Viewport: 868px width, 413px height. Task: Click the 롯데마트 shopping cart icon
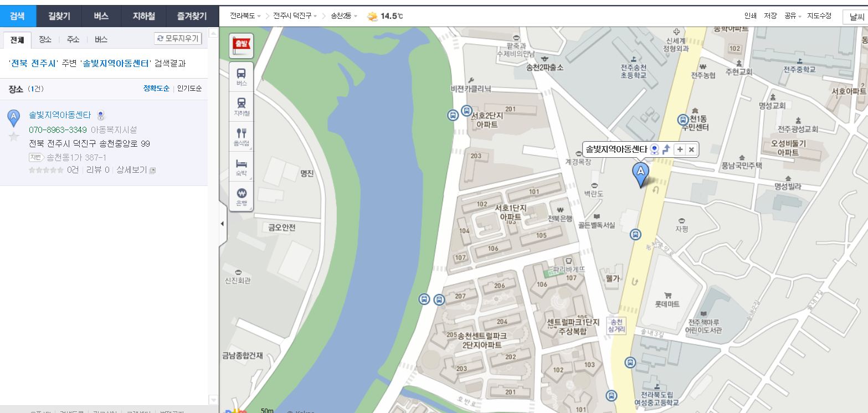(x=667, y=296)
